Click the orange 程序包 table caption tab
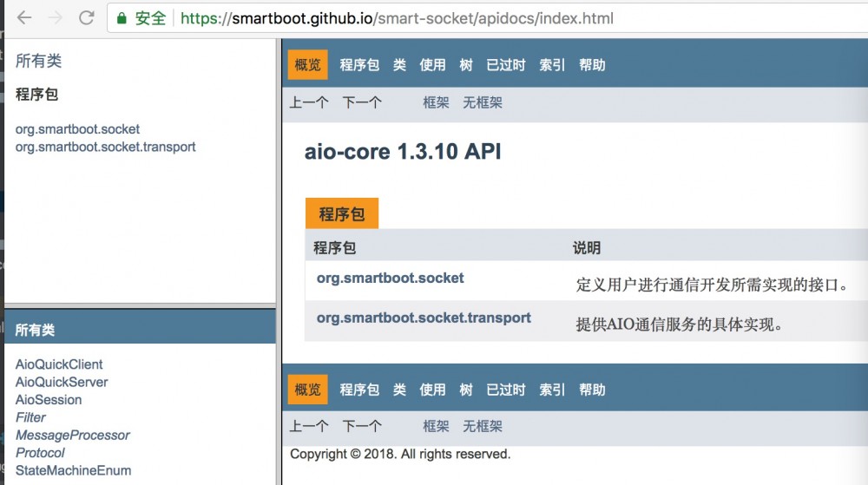 click(341, 213)
